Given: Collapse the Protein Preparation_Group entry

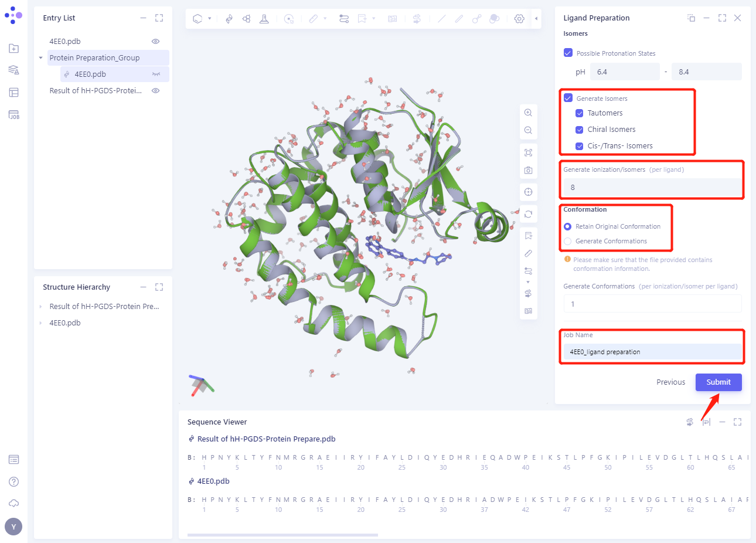Looking at the screenshot, I should (x=40, y=58).
